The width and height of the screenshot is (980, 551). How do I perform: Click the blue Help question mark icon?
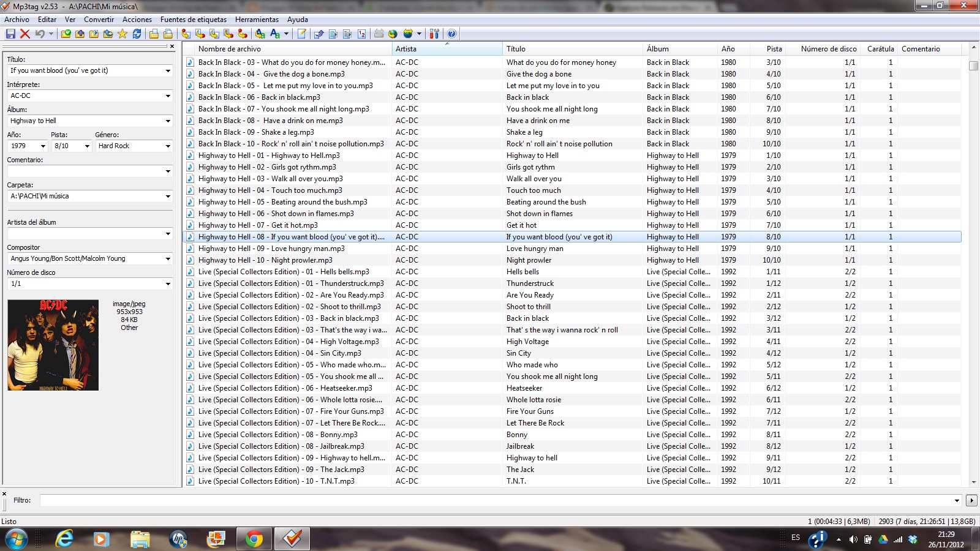(451, 34)
